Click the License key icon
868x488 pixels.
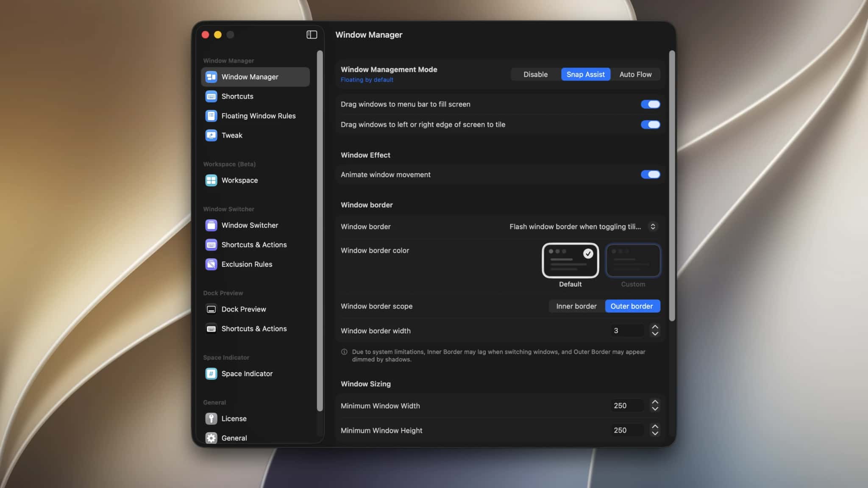click(x=211, y=418)
